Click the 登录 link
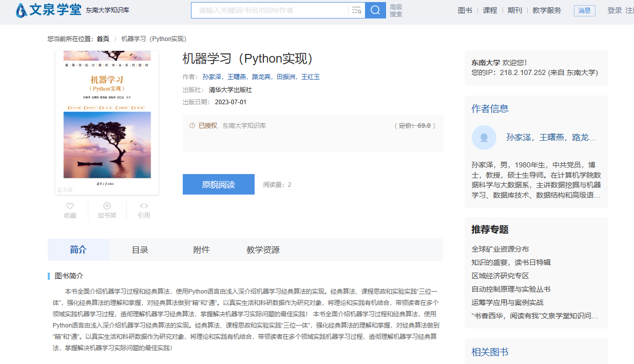634x364 pixels. (614, 10)
